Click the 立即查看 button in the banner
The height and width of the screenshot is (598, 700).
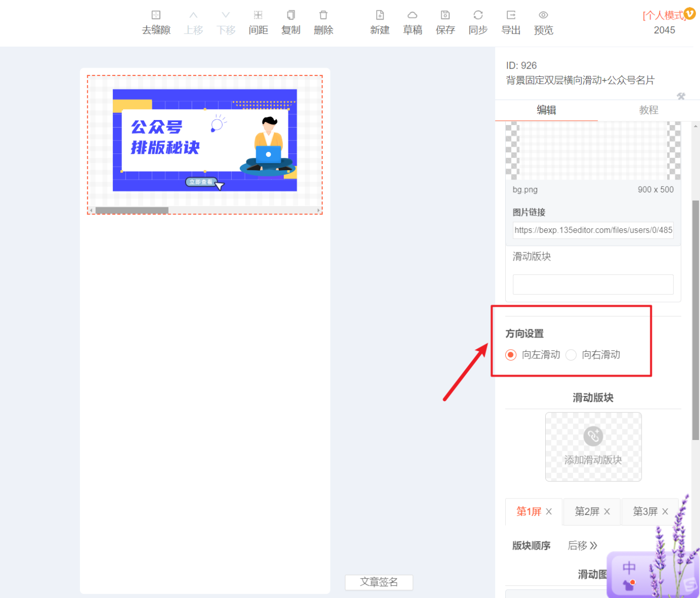click(201, 182)
